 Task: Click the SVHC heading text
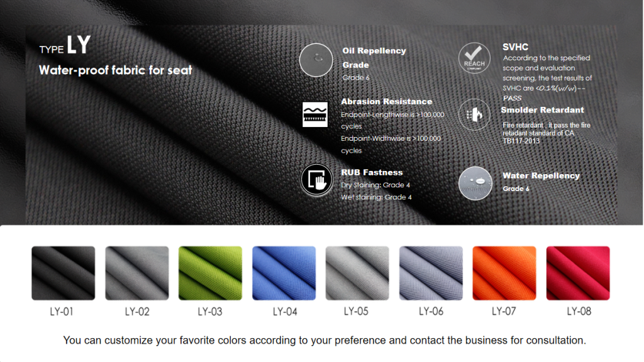pos(516,47)
